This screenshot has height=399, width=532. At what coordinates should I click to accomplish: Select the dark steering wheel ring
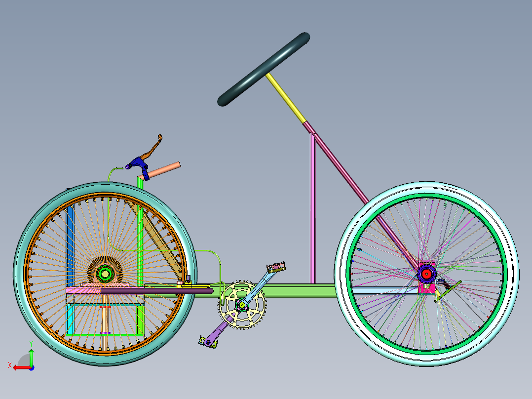264,70
